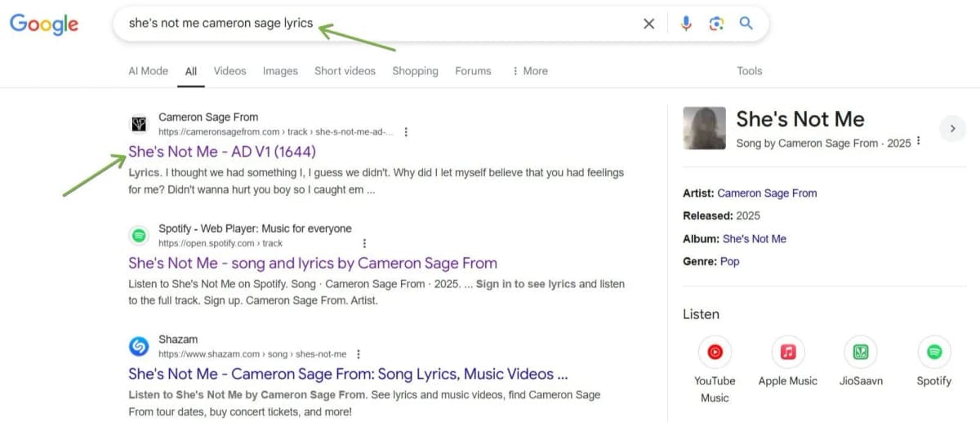Screen dimensions: 980x422
Task: Open the Pop genre link
Action: pos(729,262)
